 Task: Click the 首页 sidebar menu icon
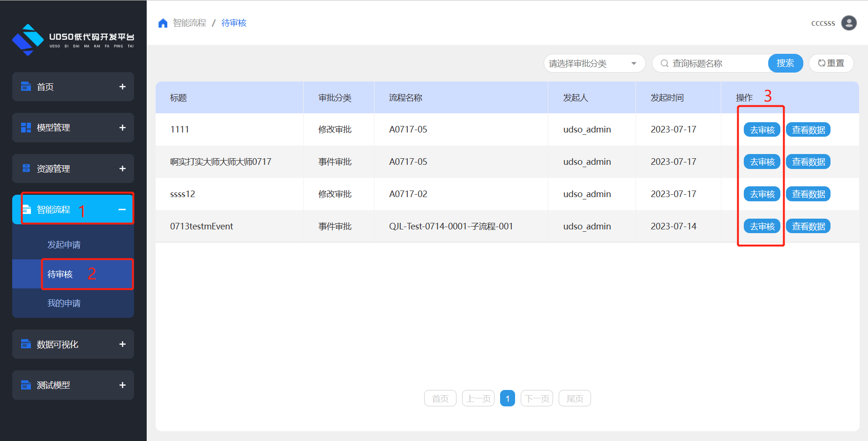(26, 87)
